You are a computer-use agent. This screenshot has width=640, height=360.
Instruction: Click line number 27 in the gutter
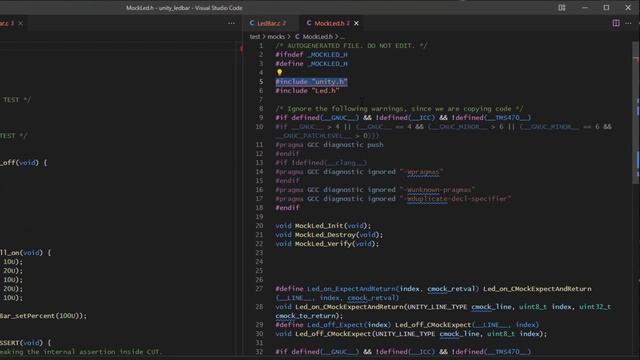[259, 289]
